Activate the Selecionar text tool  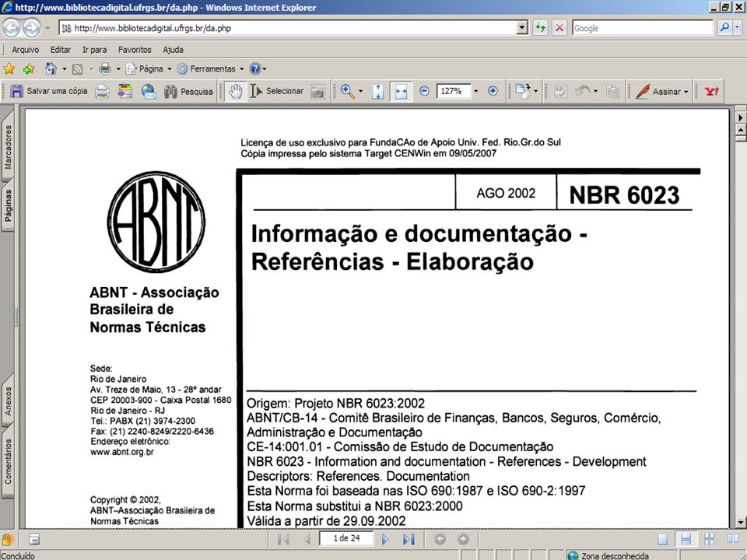(x=277, y=91)
